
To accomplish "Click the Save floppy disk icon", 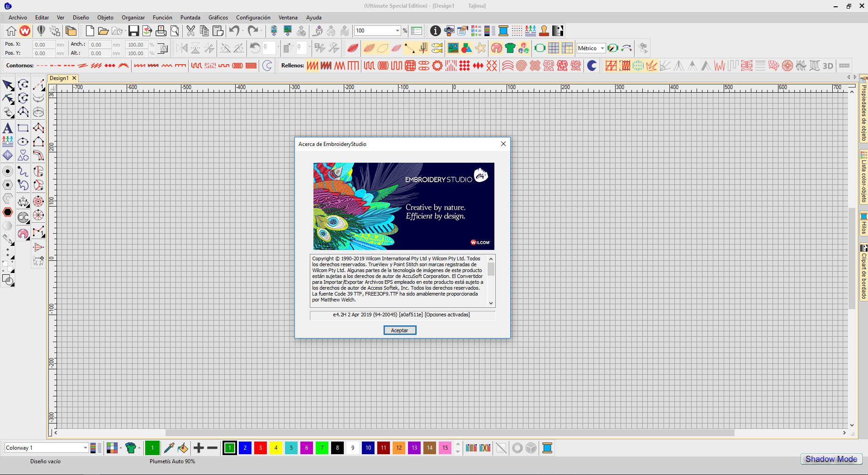I will coord(133,31).
